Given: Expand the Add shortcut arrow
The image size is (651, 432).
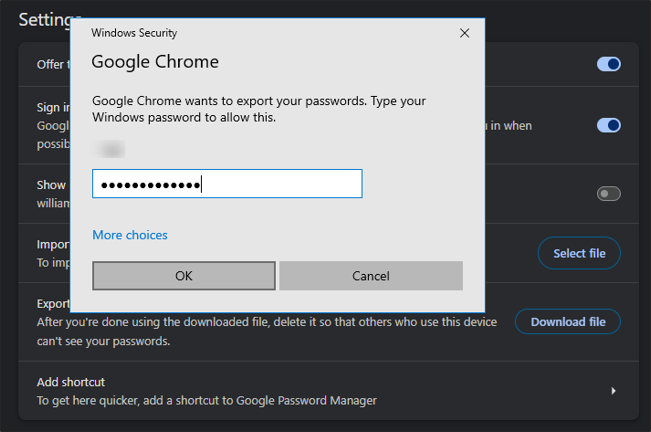Looking at the screenshot, I should pyautogui.click(x=613, y=391).
